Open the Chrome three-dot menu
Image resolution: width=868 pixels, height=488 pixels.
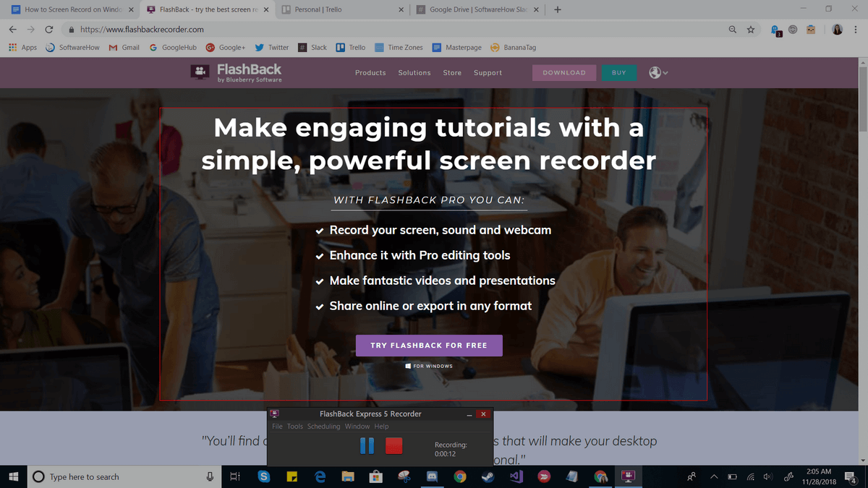856,30
